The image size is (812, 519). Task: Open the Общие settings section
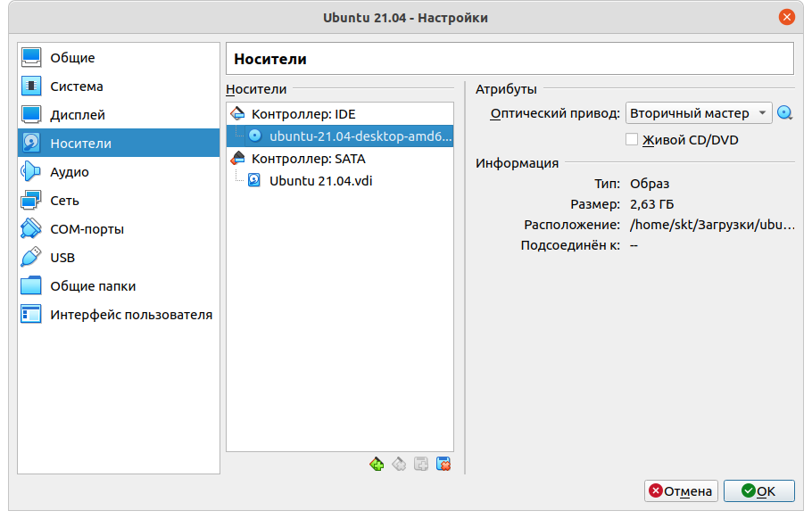[x=118, y=57]
